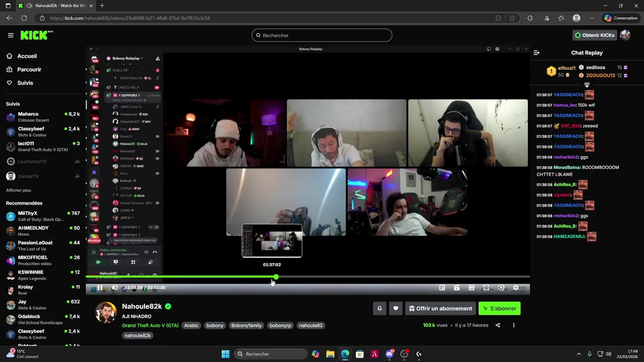Add page to favorites star

(512, 18)
